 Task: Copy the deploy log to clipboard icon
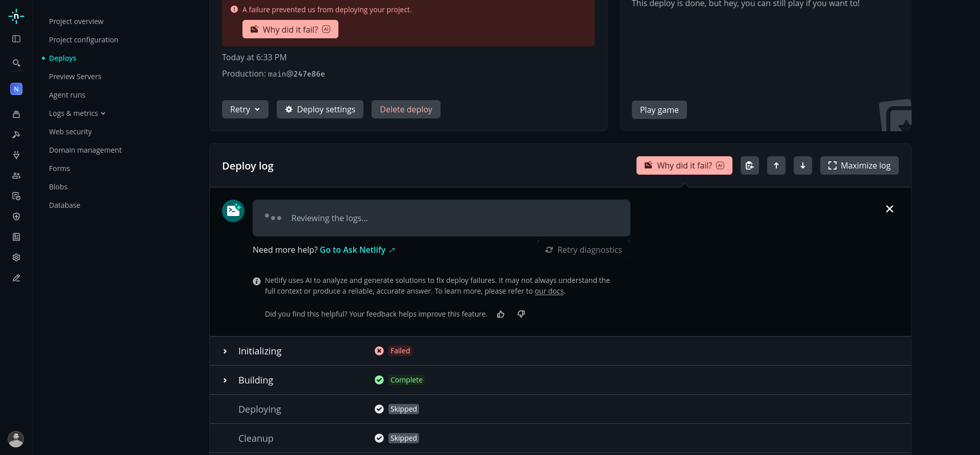750,165
